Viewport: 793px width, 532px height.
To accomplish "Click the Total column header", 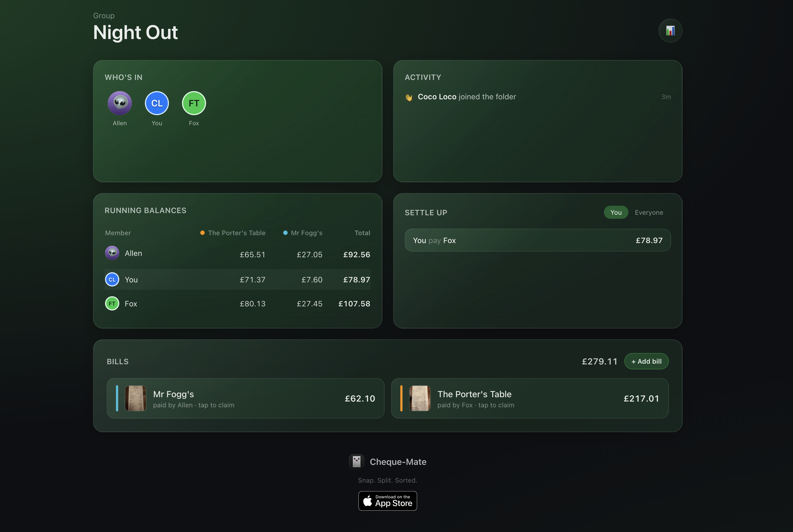I will click(x=362, y=233).
